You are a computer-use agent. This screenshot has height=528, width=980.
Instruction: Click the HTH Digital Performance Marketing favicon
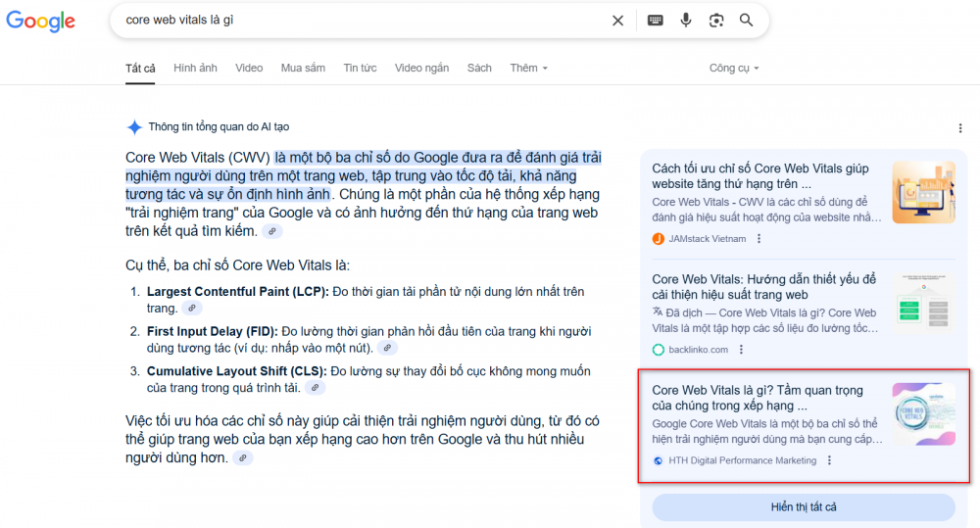[659, 460]
